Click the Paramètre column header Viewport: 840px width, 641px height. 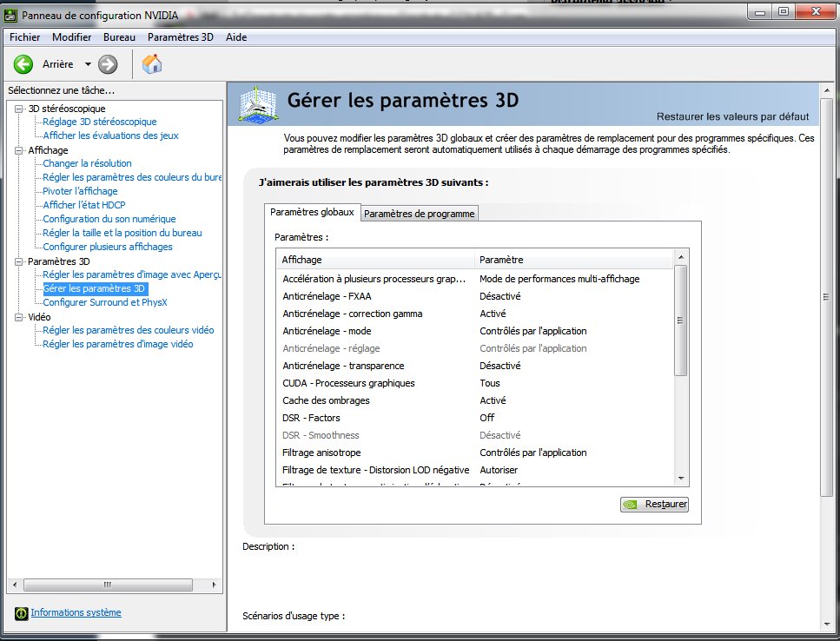tap(573, 260)
